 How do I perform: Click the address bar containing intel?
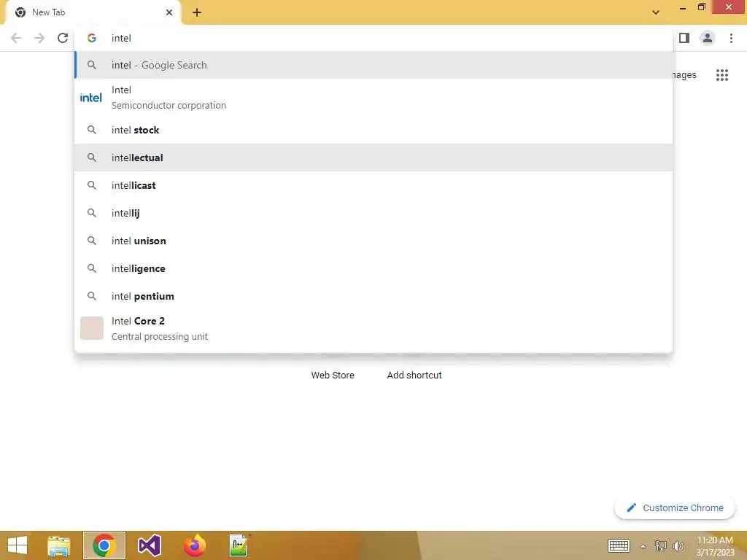pos(373,38)
